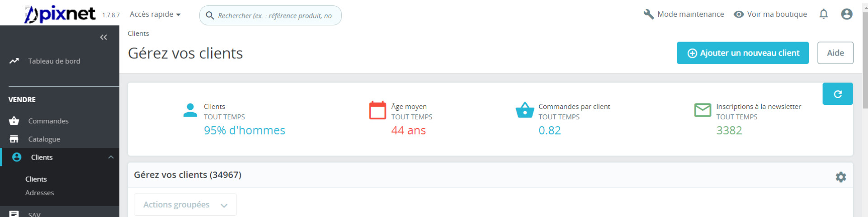Click the Aide button
Viewport: 868px width, 217px height.
[835, 53]
